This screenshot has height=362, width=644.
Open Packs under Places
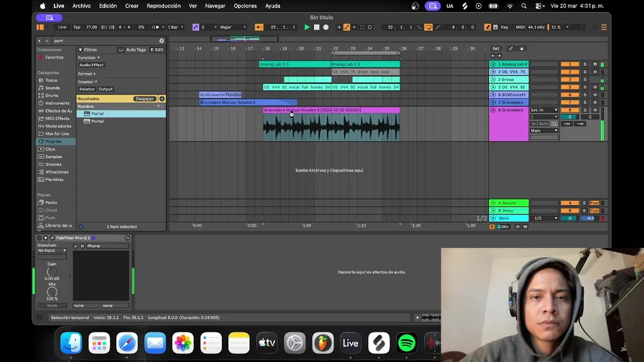point(51,203)
